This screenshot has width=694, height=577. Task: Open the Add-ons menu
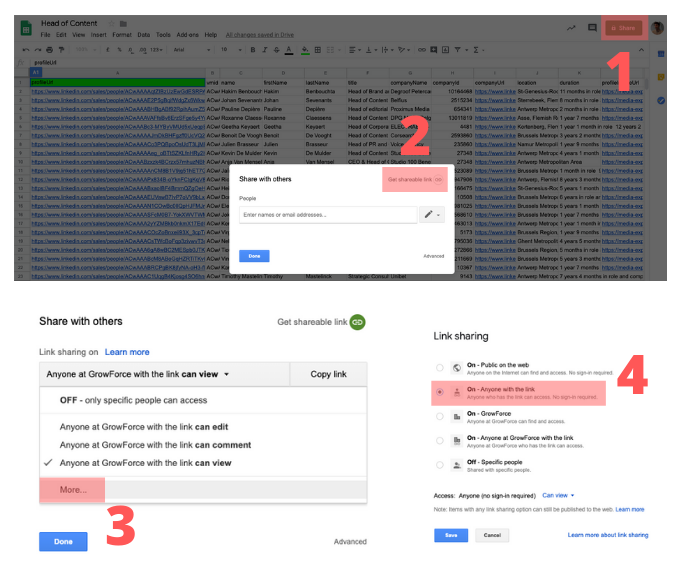coord(187,35)
